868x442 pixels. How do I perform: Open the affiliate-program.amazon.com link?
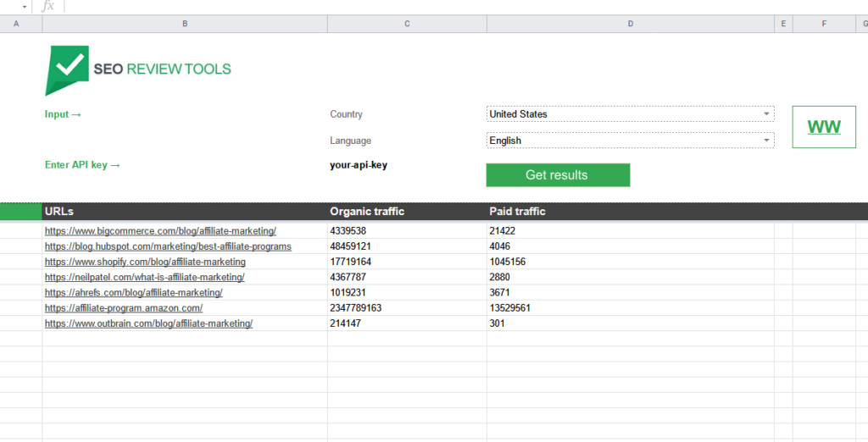click(x=124, y=308)
